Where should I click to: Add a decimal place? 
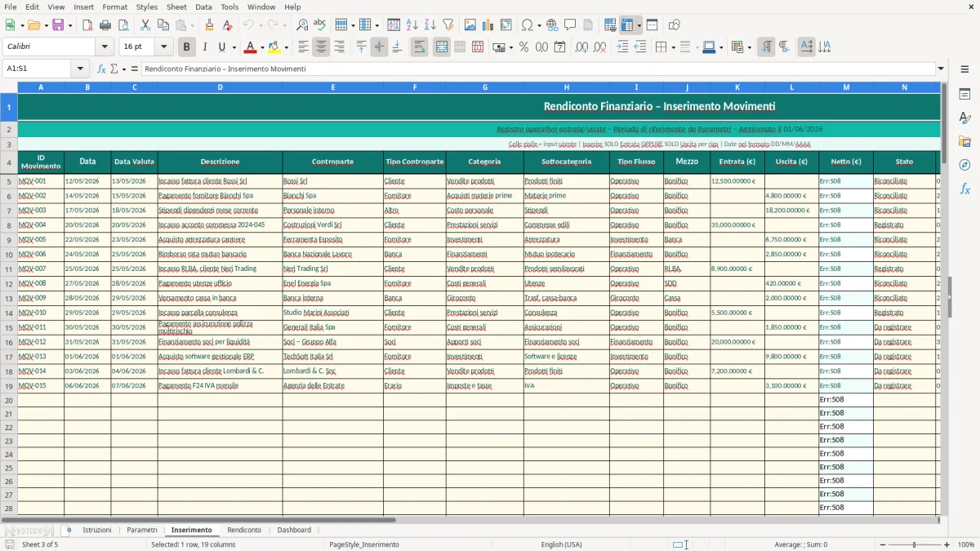pos(581,47)
